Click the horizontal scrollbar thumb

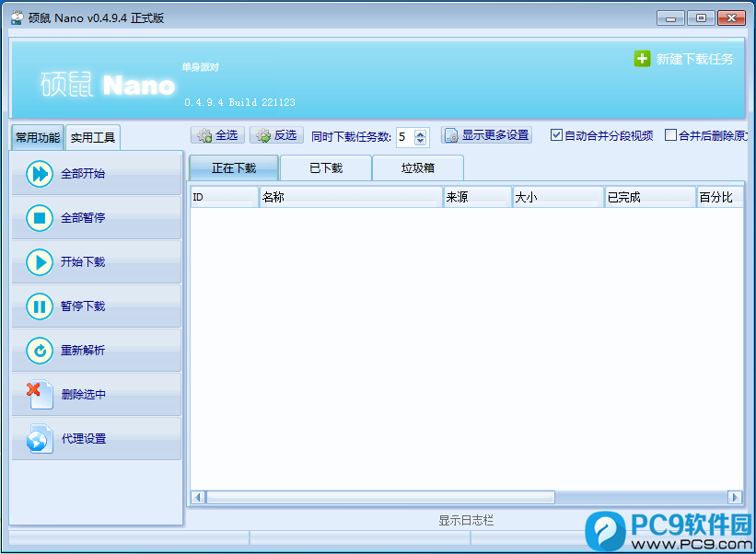click(380, 497)
